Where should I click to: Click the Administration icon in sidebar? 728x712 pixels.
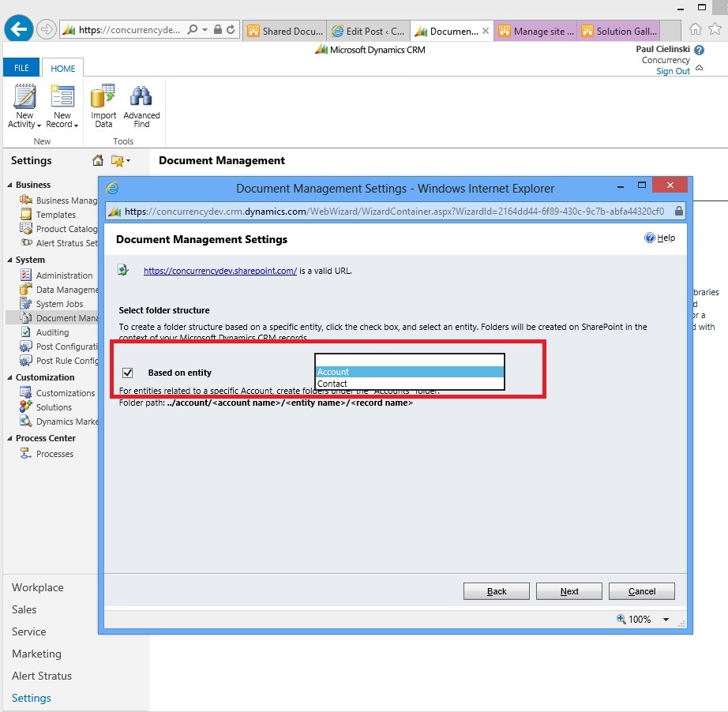click(x=26, y=275)
